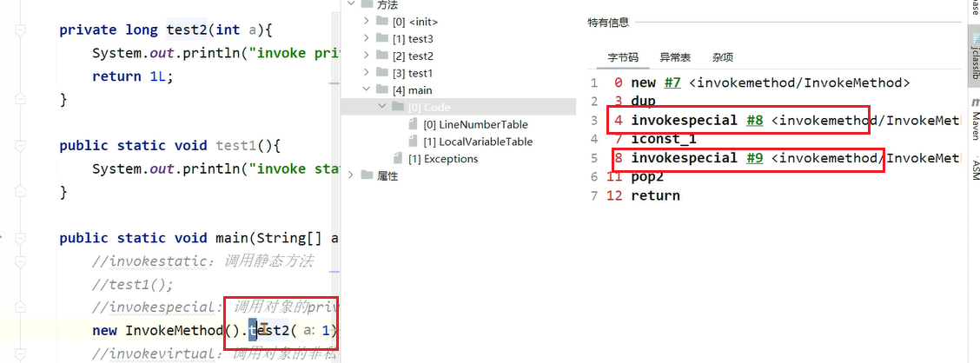Switch to the 字节码 tab

click(x=623, y=57)
